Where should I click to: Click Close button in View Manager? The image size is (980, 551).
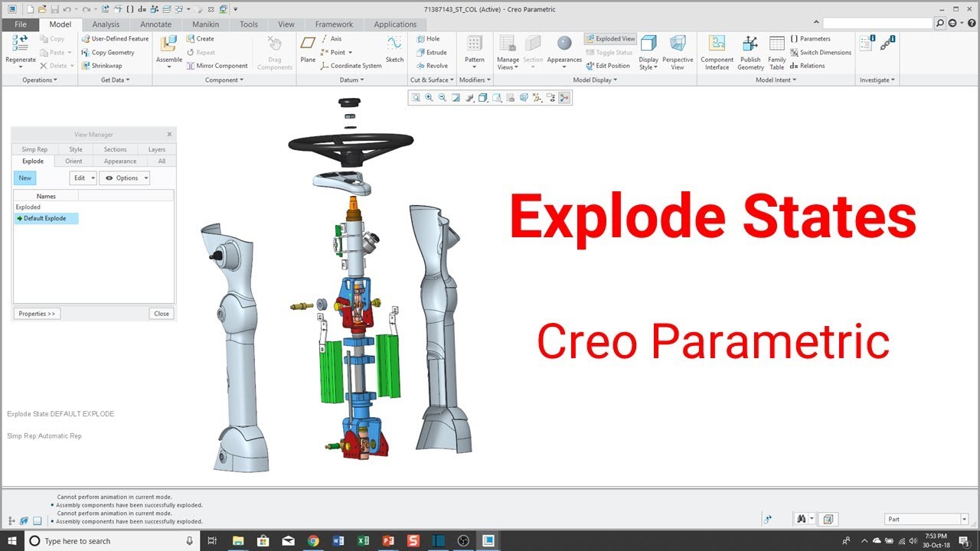162,314
